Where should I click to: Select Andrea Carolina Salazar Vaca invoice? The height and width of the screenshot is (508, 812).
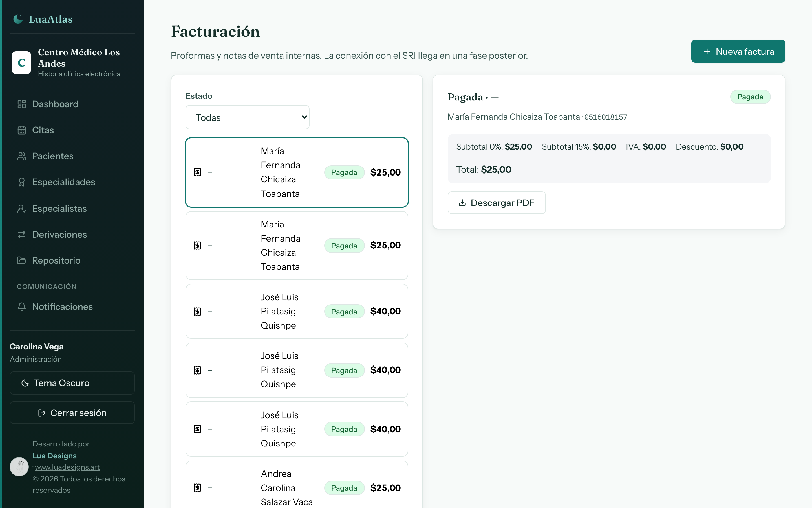[x=297, y=485]
